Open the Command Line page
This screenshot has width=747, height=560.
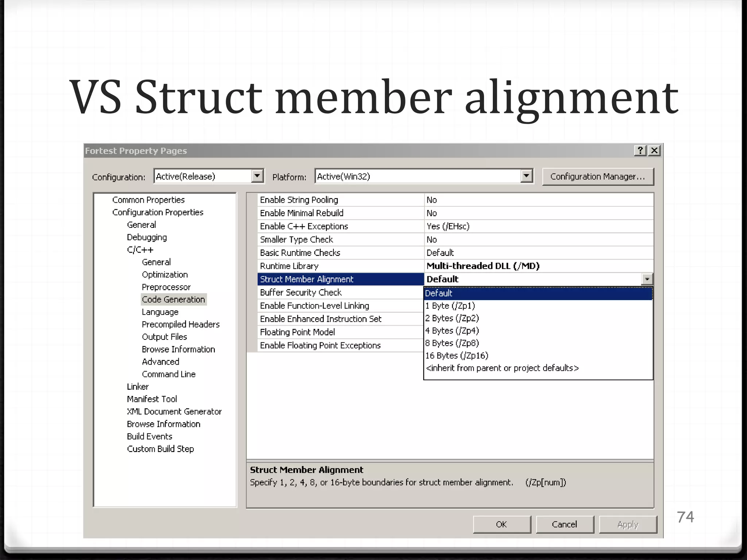(169, 374)
